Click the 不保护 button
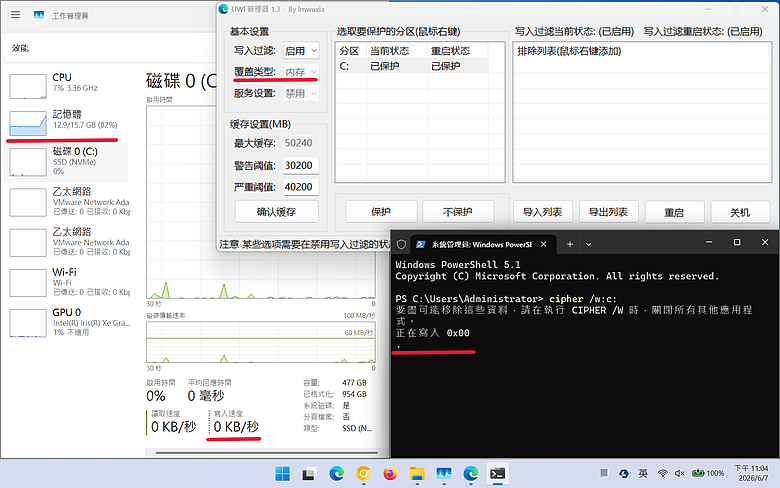 458,212
